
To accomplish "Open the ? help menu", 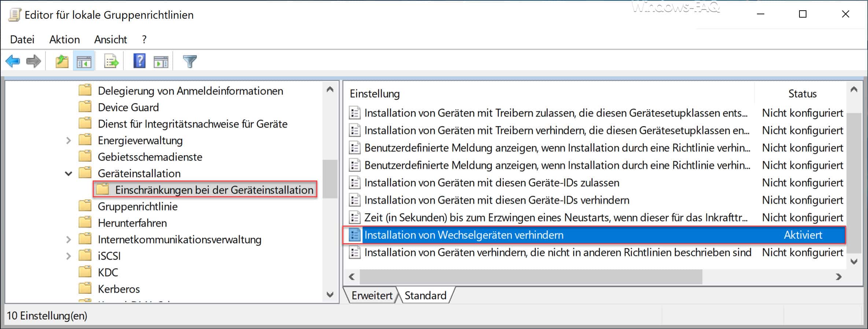I will click(144, 39).
